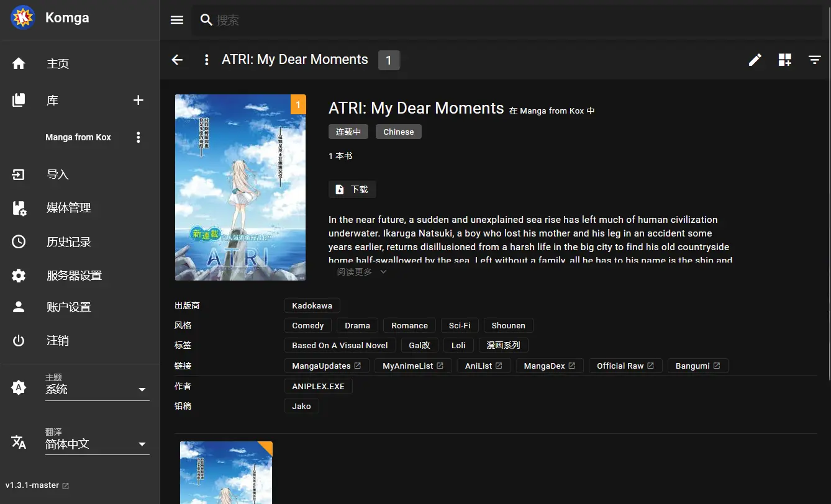Click the 漫画系列 tag chip
This screenshot has height=504, width=831.
pyautogui.click(x=504, y=345)
